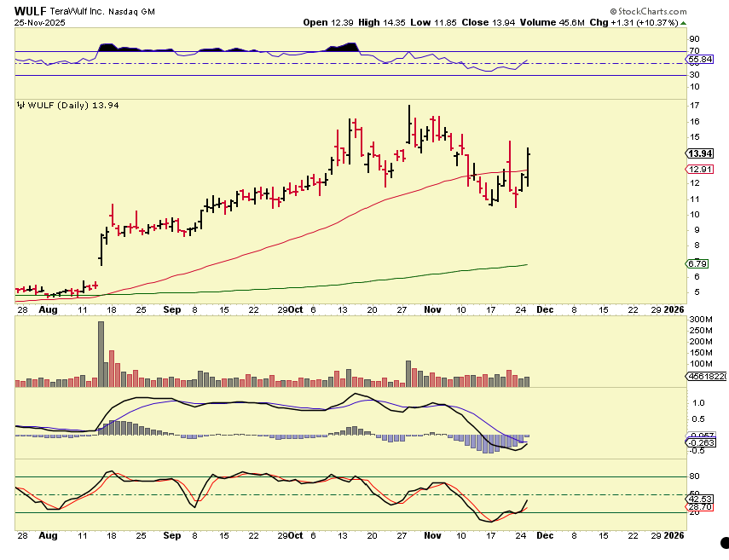Click the tallest volume bar in mid-August
Viewport: 729px width, 560px height.
click(101, 354)
